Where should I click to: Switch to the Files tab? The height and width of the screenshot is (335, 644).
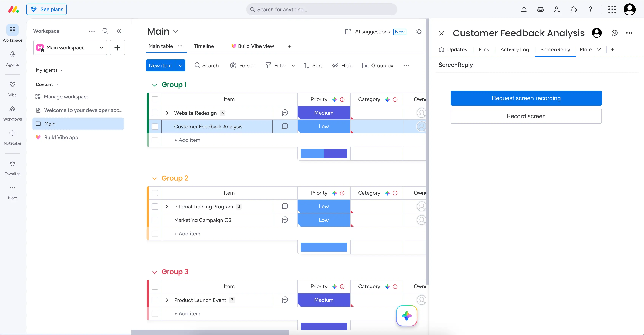484,49
